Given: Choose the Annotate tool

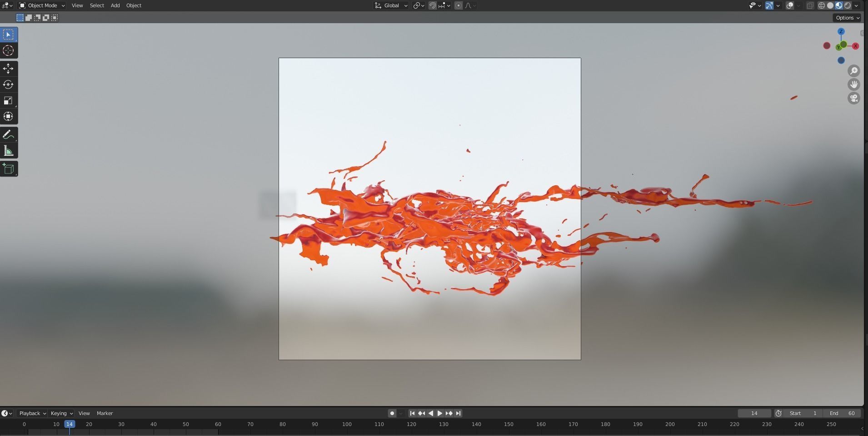Looking at the screenshot, I should click(x=8, y=134).
